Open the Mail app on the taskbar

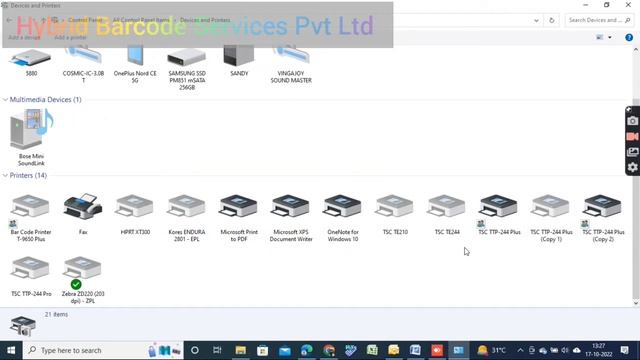pos(284,350)
